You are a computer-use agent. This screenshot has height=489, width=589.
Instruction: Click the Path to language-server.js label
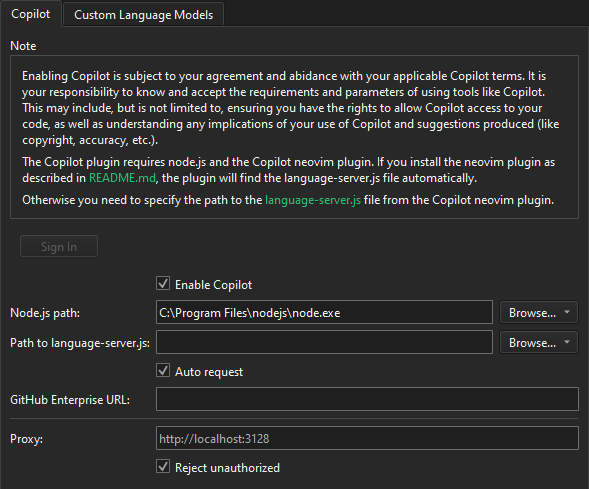pos(80,343)
